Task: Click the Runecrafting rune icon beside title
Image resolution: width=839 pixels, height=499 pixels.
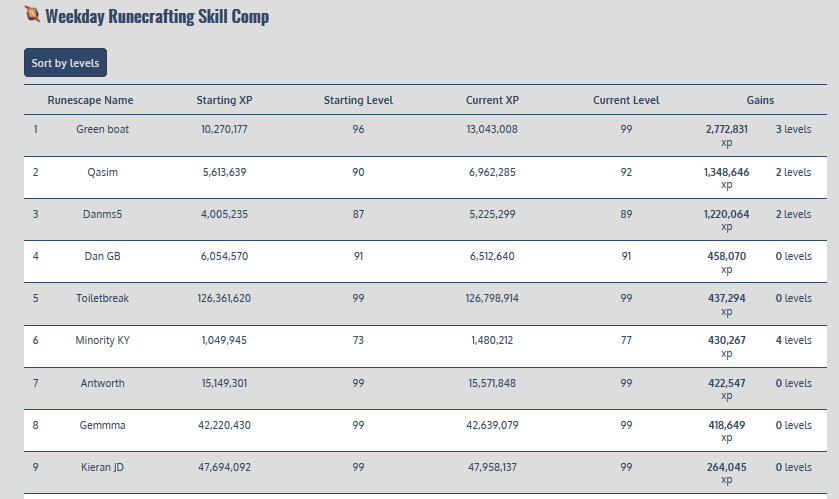Action: 32,15
